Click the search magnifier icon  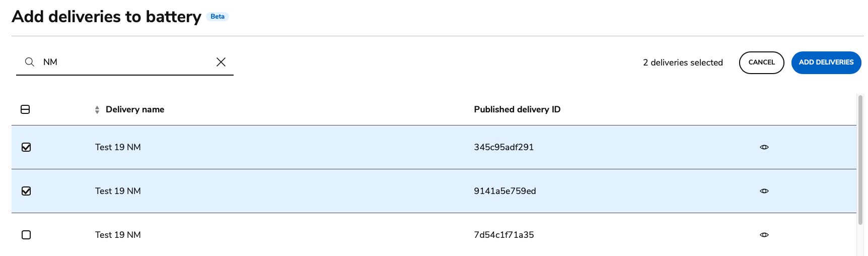(x=30, y=62)
